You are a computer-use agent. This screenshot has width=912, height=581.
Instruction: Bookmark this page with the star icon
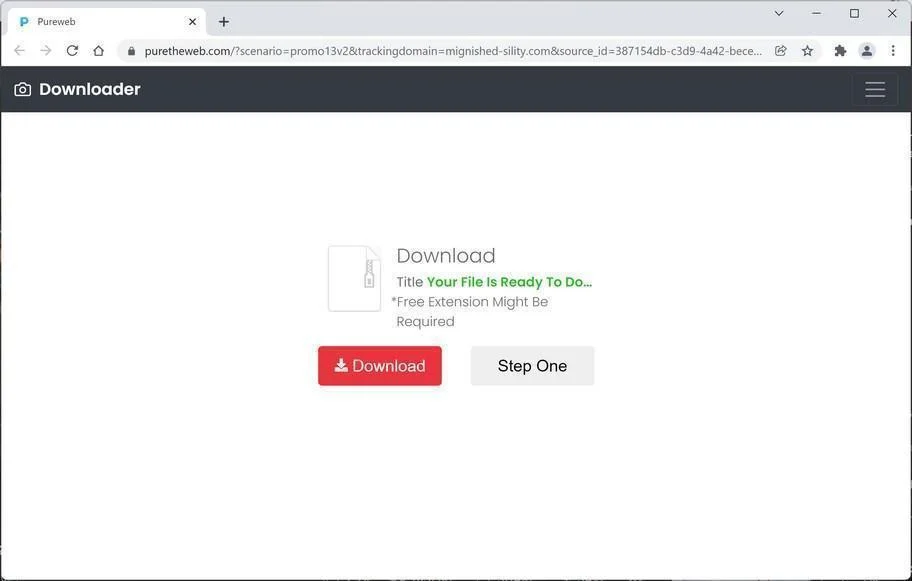click(807, 51)
